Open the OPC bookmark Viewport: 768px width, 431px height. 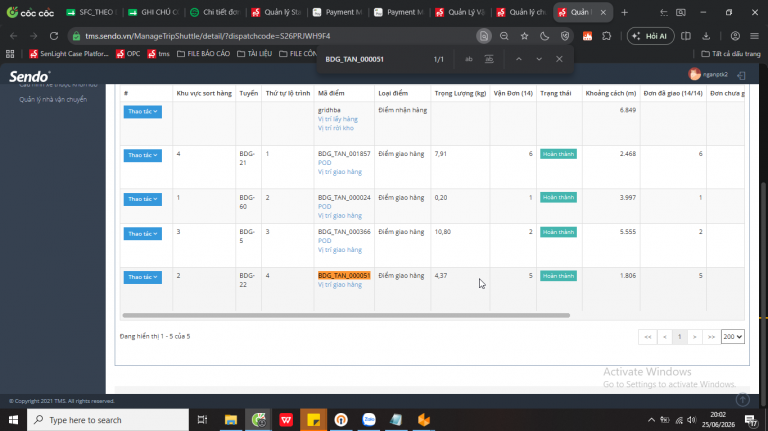pyautogui.click(x=128, y=54)
